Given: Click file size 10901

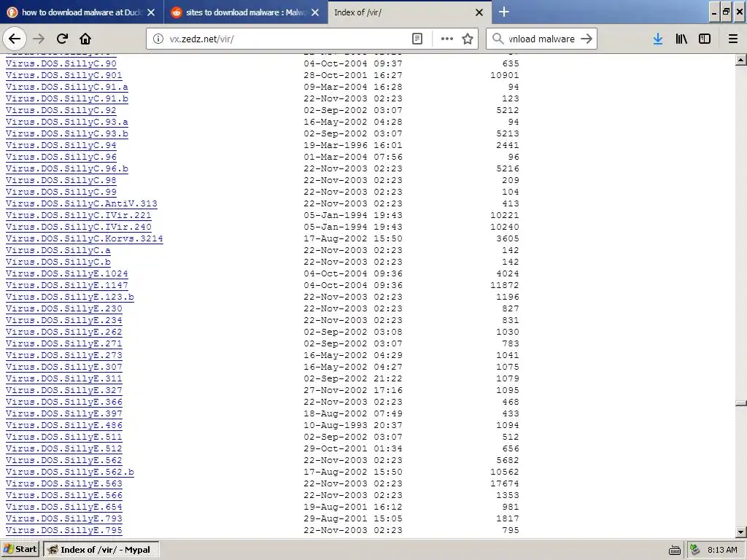Looking at the screenshot, I should [x=505, y=75].
